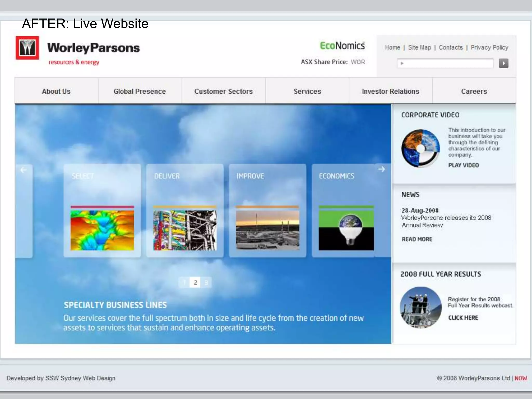Viewport: 532px width, 399px height.
Task: Go to carousel page 3
Action: (x=206, y=283)
